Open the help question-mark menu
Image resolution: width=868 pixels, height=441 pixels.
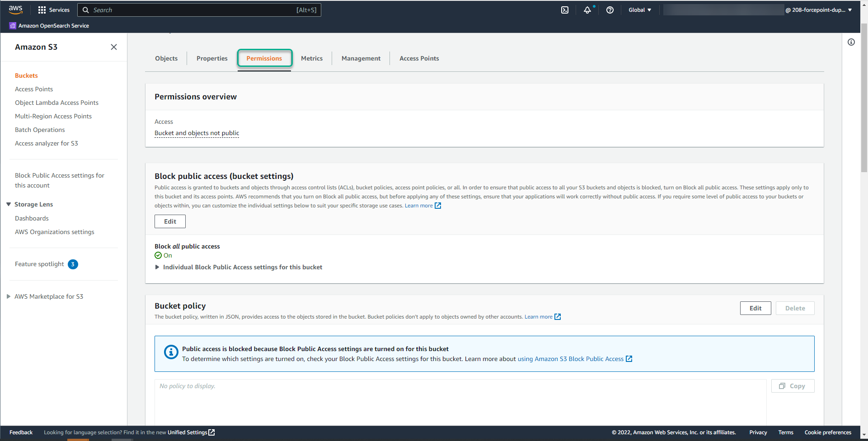(x=610, y=9)
